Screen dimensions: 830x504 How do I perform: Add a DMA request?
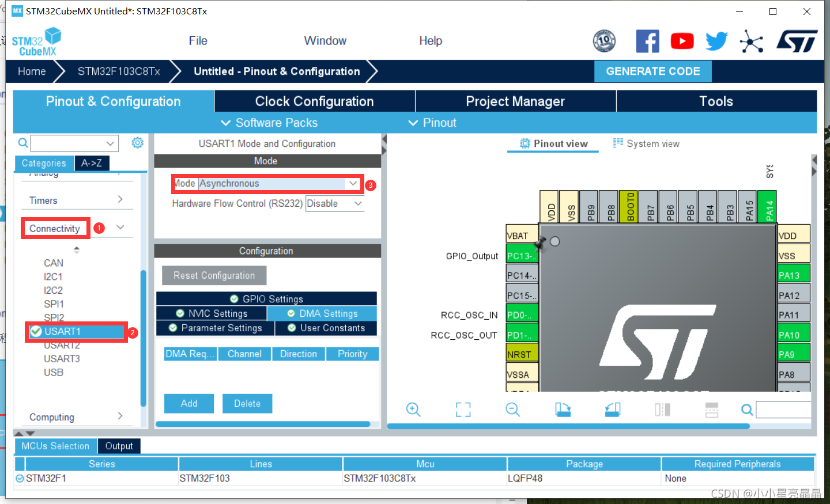point(189,404)
